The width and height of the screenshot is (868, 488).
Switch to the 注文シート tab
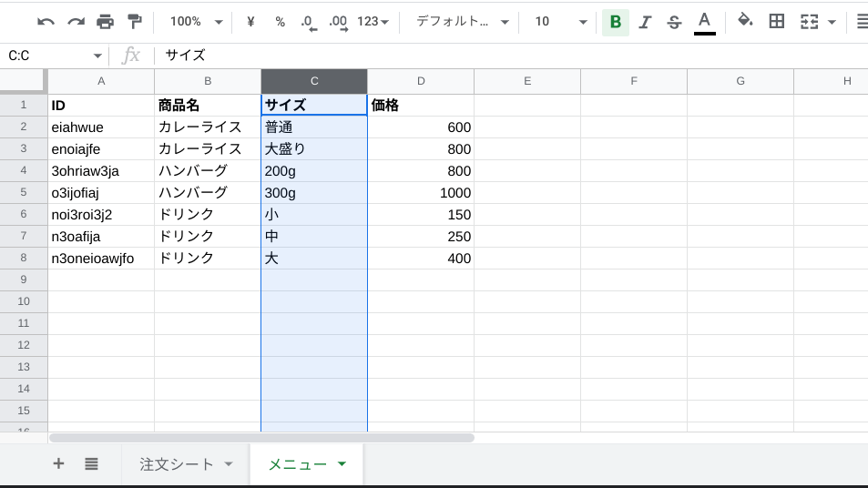186,464
